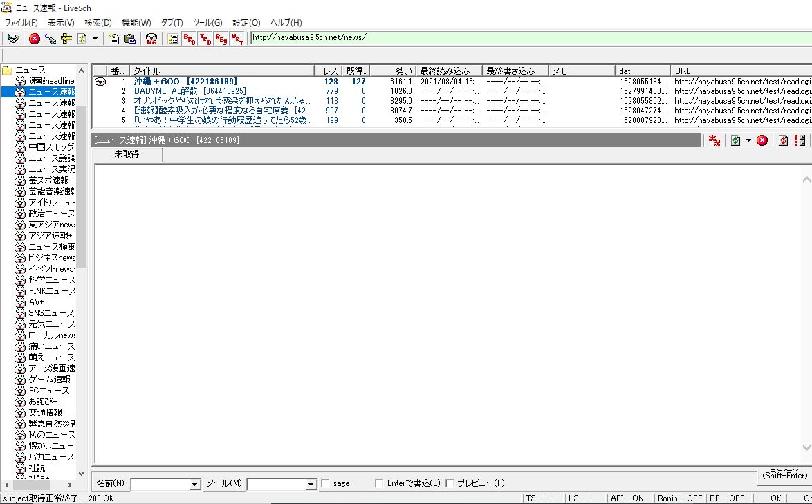Click the clipboard paste toolbar icon
The height and width of the screenshot is (504, 812).
(x=130, y=39)
